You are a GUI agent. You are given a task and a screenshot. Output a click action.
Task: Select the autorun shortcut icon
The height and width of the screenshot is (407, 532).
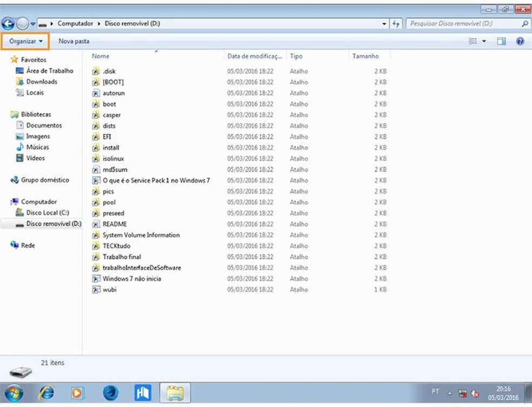[x=96, y=93]
